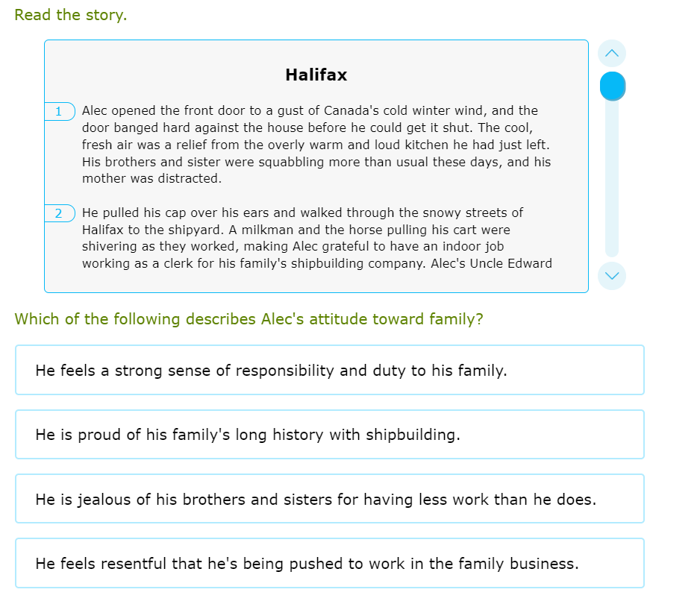Select answer about feeling resentful of family business

(329, 564)
